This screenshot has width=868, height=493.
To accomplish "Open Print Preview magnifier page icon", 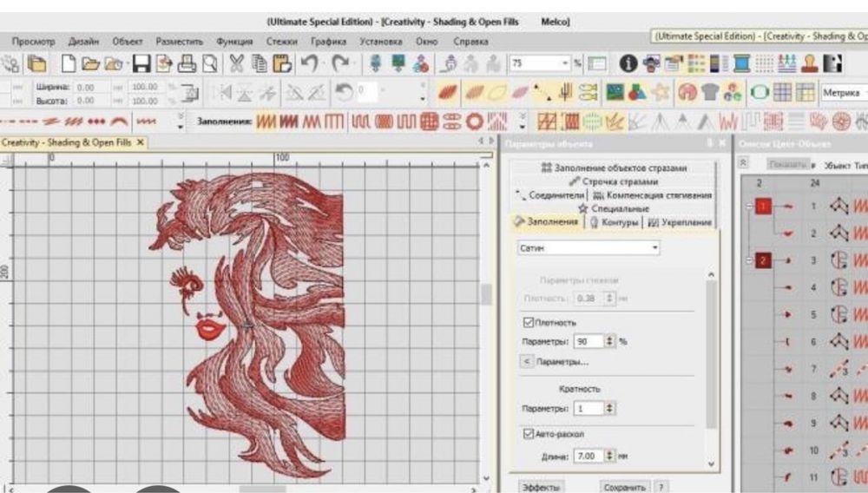I will click(x=209, y=63).
